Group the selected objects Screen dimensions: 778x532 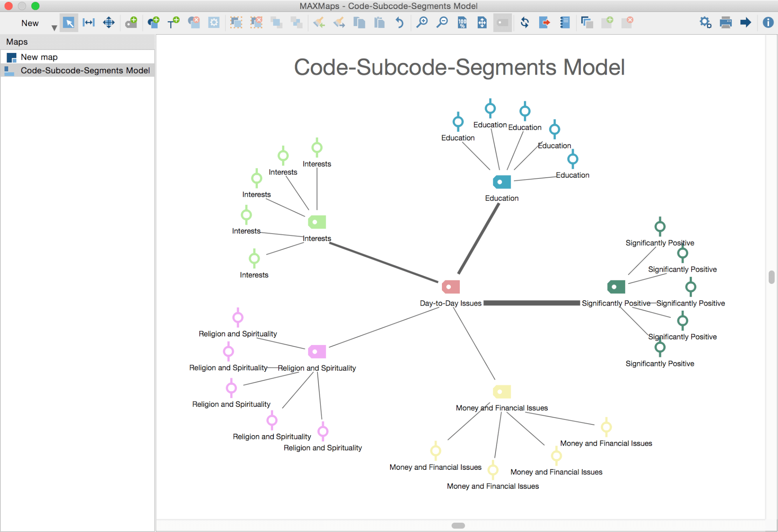tap(236, 23)
